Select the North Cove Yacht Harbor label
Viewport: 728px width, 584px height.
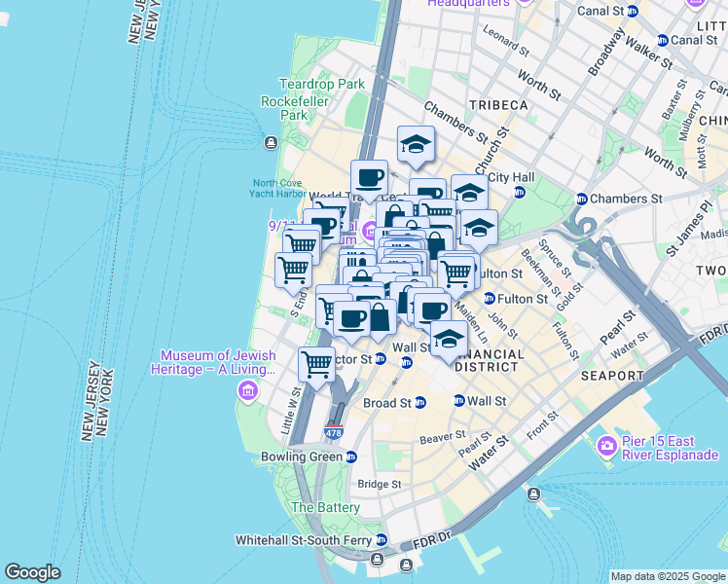point(277,188)
